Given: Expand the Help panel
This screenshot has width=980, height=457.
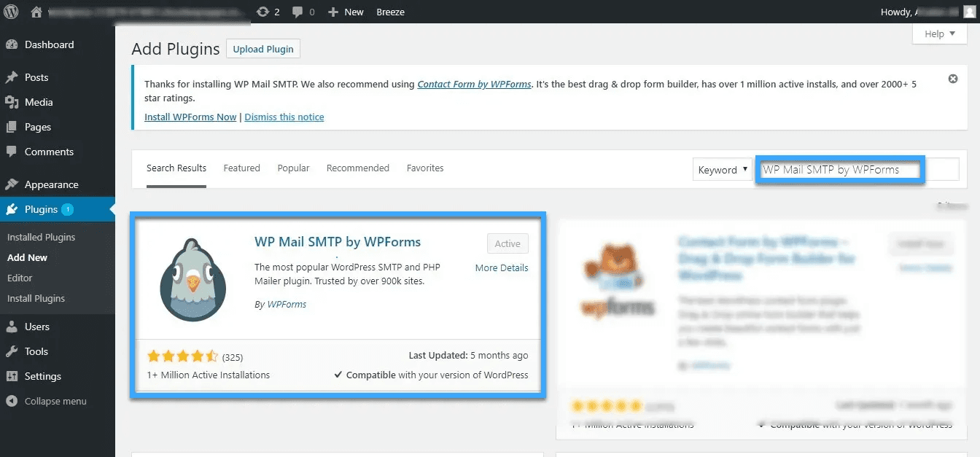Looking at the screenshot, I should [x=939, y=34].
